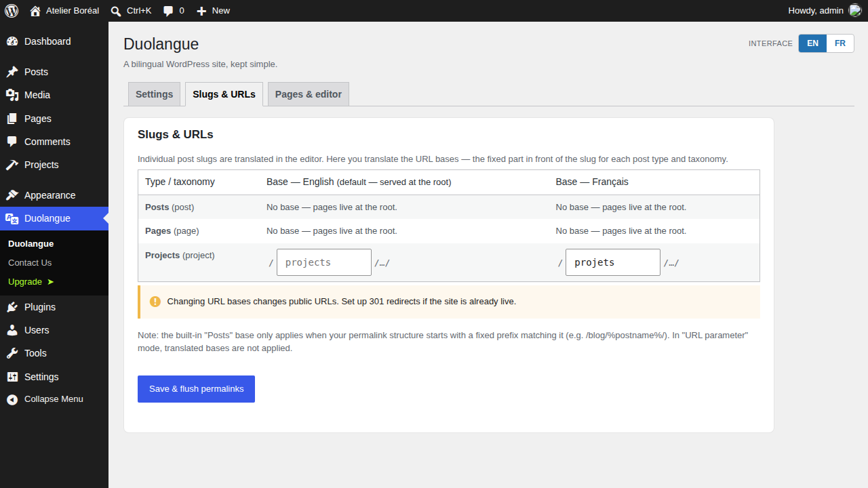Screen dimensions: 868x488
Task: Open the comments bubble icon in admin bar
Action: click(168, 11)
